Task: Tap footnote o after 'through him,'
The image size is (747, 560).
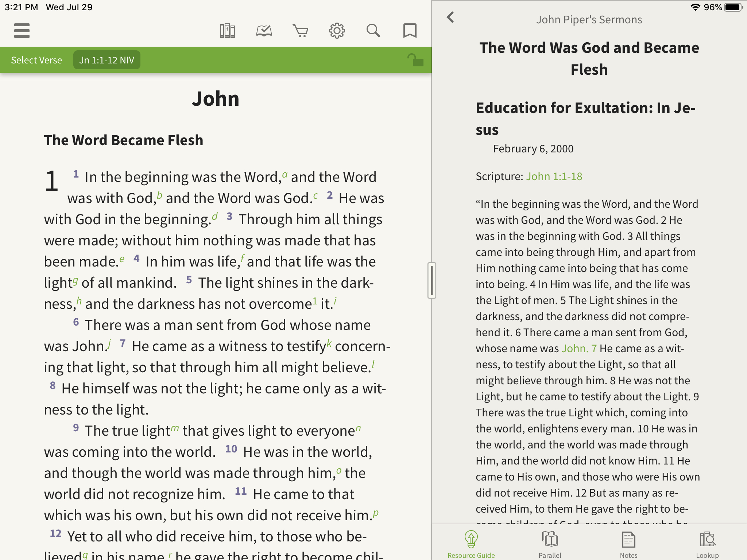Action: click(339, 470)
